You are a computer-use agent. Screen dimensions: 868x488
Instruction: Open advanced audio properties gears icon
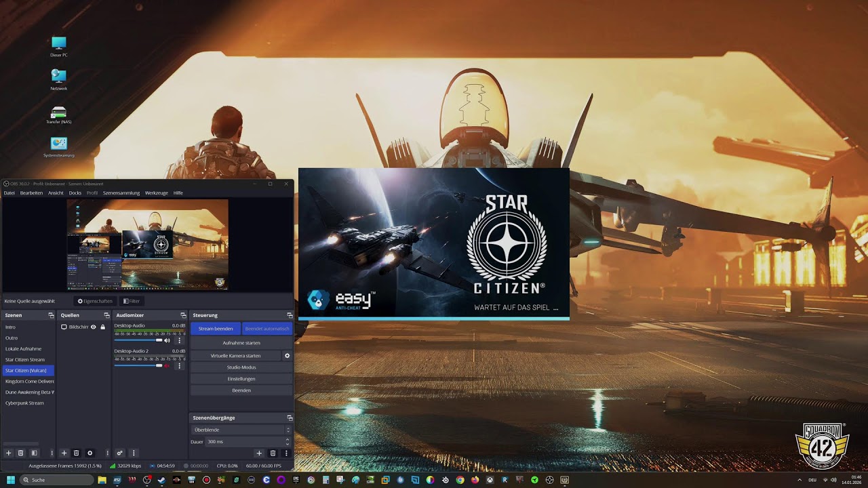click(x=119, y=453)
